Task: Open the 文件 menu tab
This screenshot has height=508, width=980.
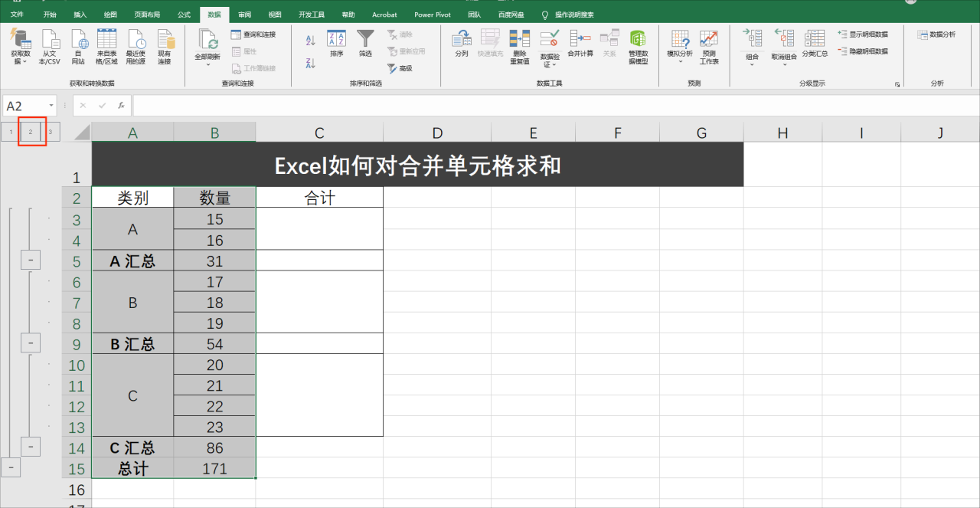Action: (x=17, y=15)
